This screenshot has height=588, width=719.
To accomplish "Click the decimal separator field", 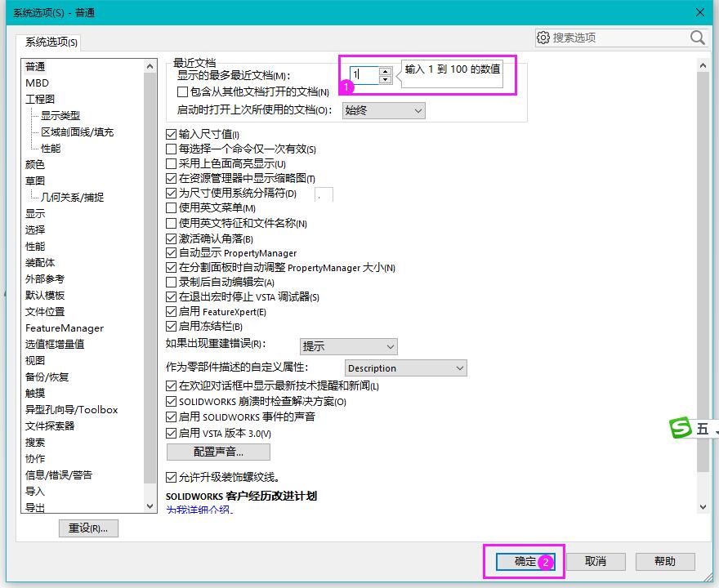I will [x=324, y=194].
